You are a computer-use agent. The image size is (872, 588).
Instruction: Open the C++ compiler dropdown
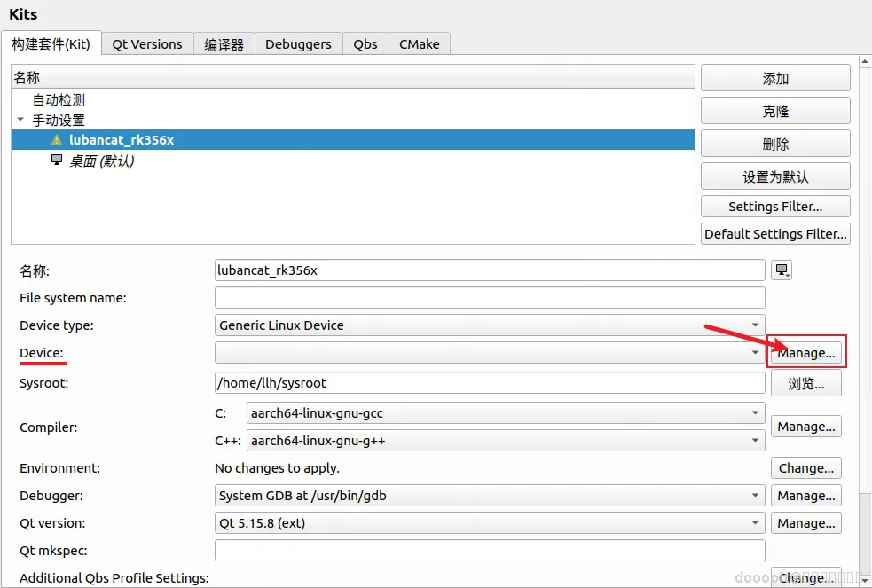(x=506, y=441)
